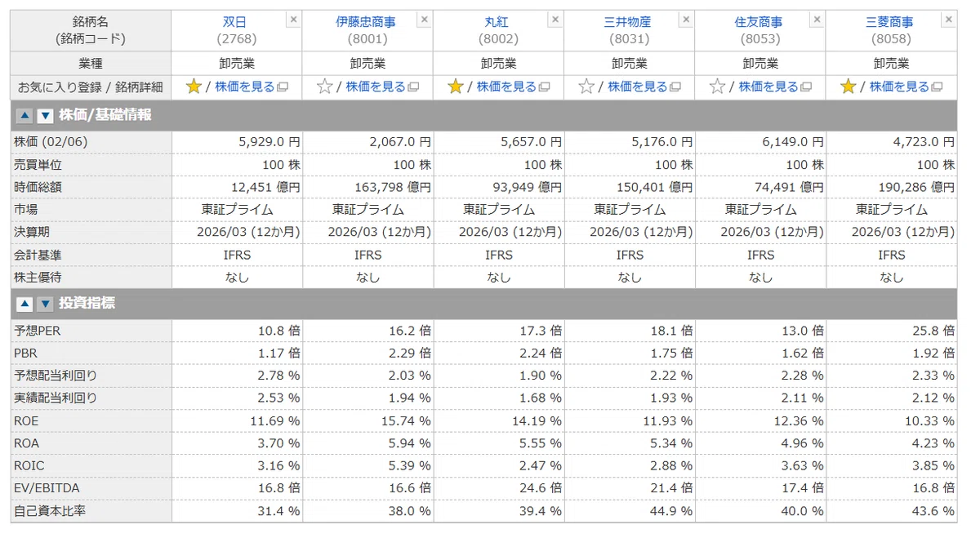The image size is (980, 556).
Task: Click 三井物産 equity ratio 44.9 %
Action: coord(670,511)
